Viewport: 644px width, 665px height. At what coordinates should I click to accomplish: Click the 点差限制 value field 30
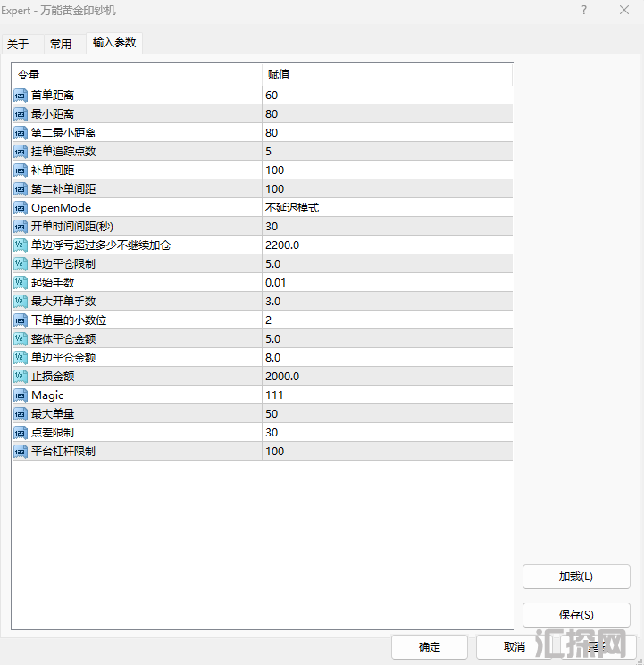[x=387, y=433]
